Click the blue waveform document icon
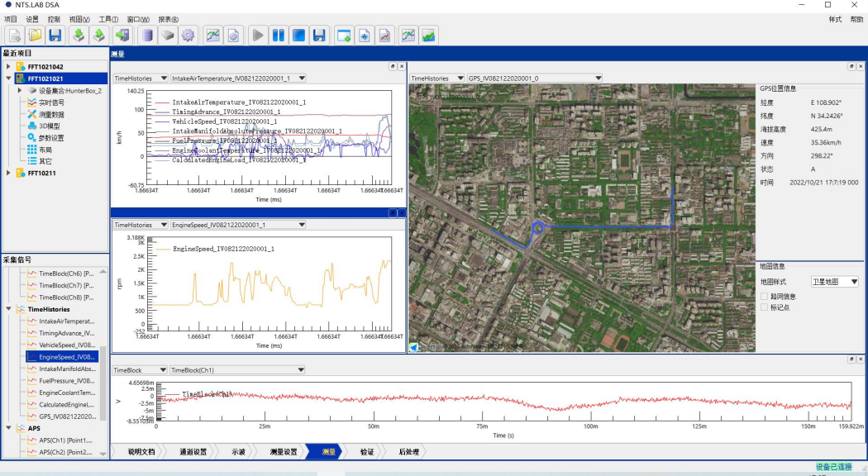The width and height of the screenshot is (868, 476). pos(365,36)
